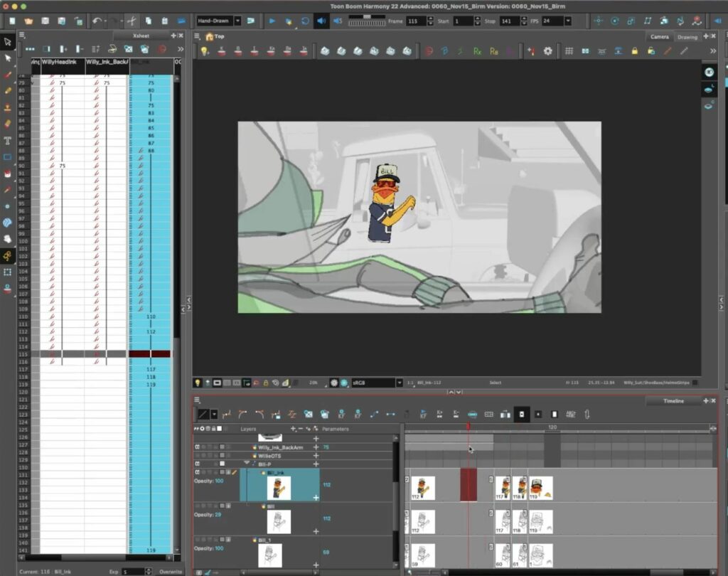
Task: Click the Start frame field
Action: pos(463,21)
